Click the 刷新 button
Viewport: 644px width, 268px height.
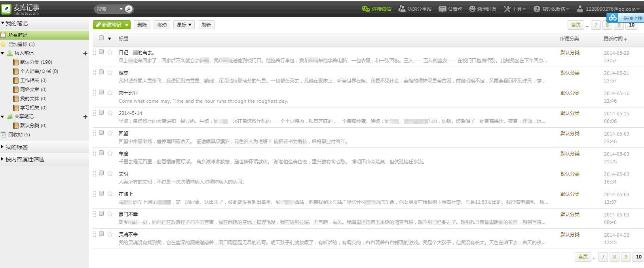tap(206, 25)
